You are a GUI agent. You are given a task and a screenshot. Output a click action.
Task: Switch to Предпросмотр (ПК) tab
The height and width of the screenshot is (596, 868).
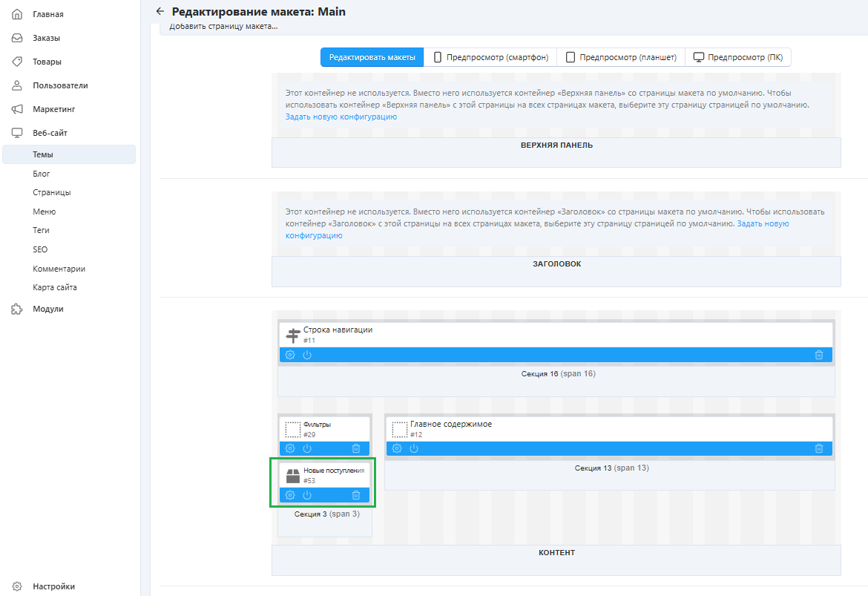738,58
